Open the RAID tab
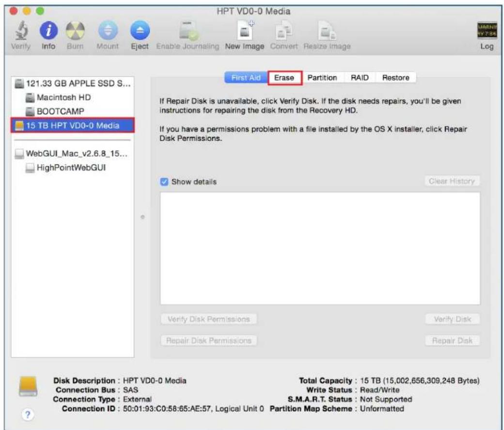The width and height of the screenshot is (504, 430). (360, 78)
